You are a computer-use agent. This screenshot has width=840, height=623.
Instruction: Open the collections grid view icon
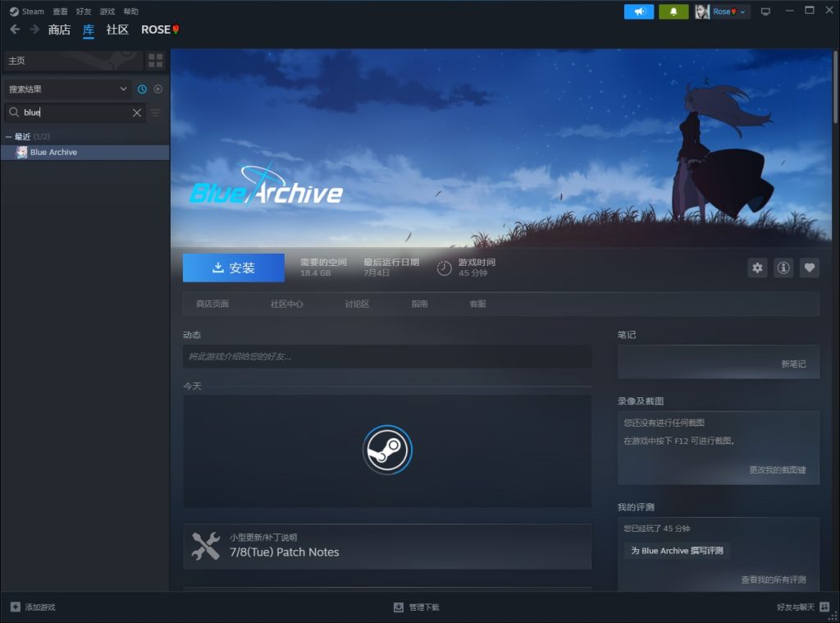(x=155, y=61)
